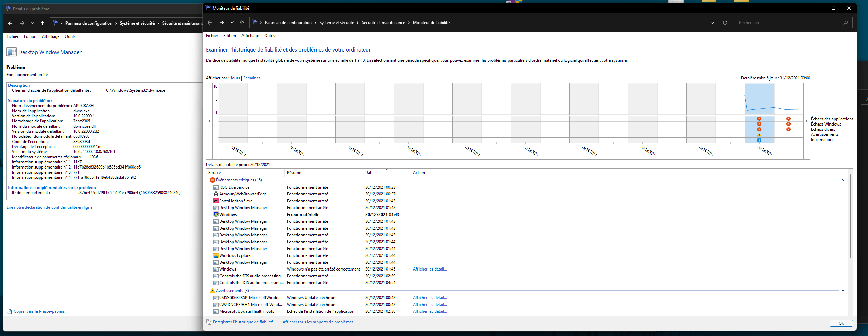Click the details list vertical scrollbar
This screenshot has height=336, width=868.
[x=850, y=216]
